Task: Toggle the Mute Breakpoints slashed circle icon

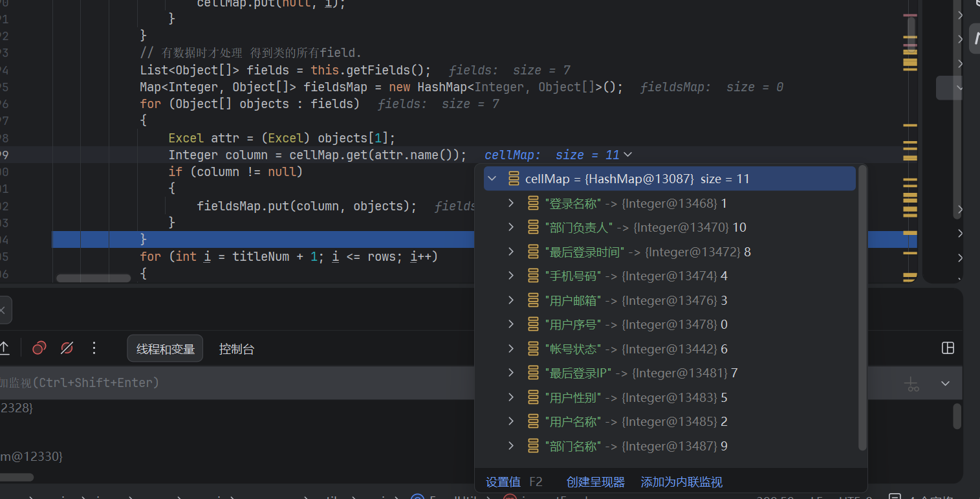Action: (x=67, y=348)
